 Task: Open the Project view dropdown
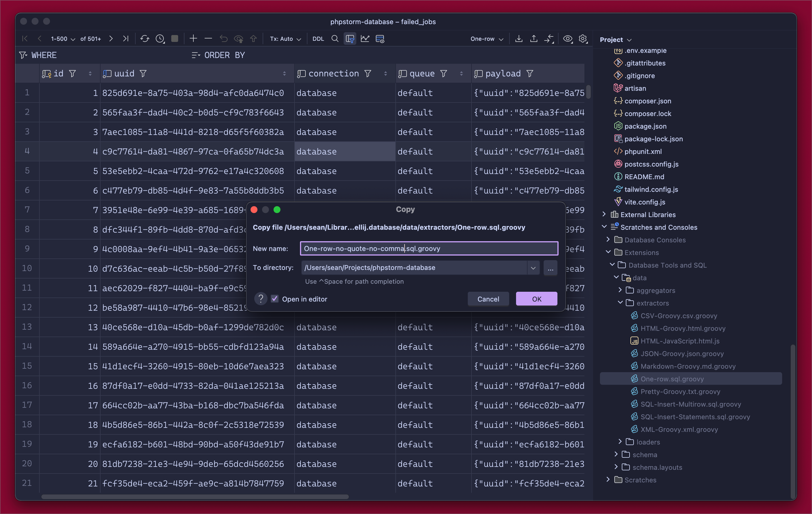[616, 39]
